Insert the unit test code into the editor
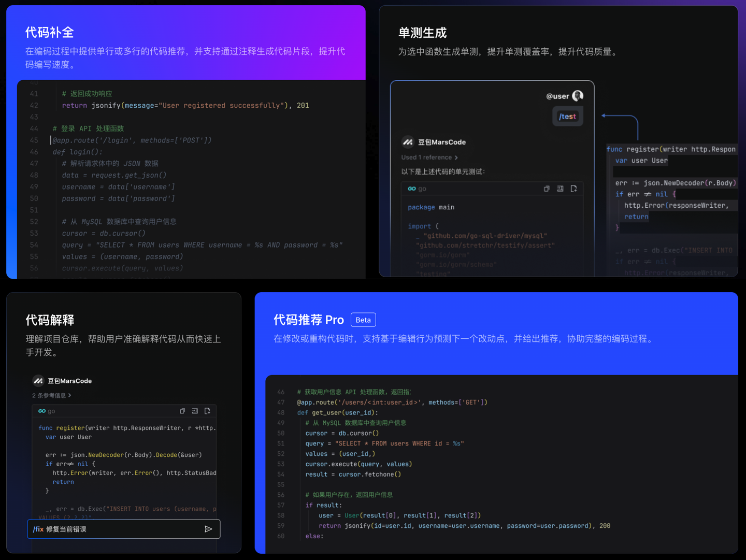This screenshot has width=746, height=560. pyautogui.click(x=560, y=189)
